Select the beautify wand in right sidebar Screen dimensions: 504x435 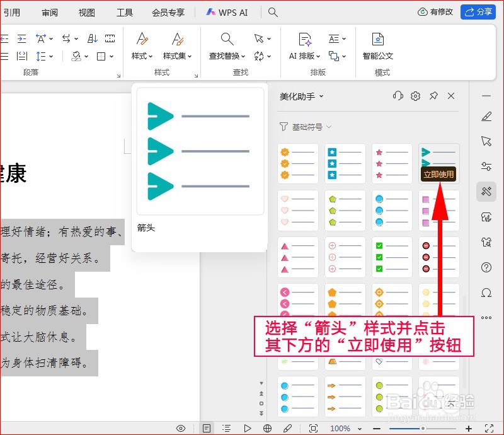[486, 192]
